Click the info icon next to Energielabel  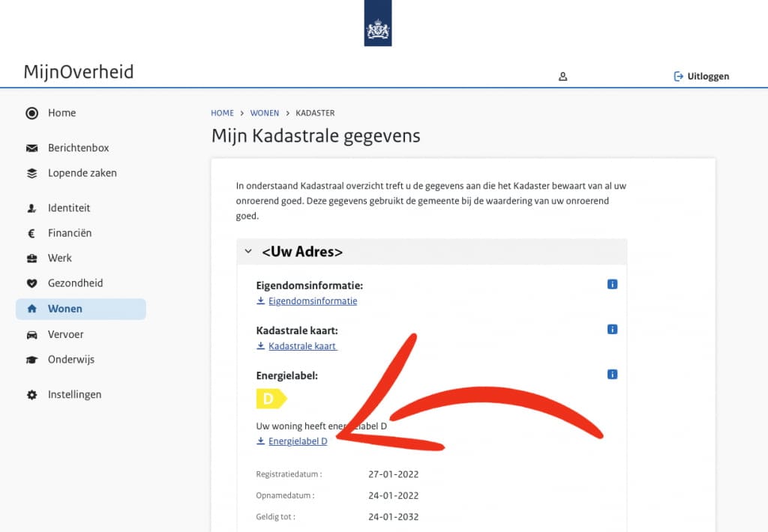pyautogui.click(x=613, y=374)
